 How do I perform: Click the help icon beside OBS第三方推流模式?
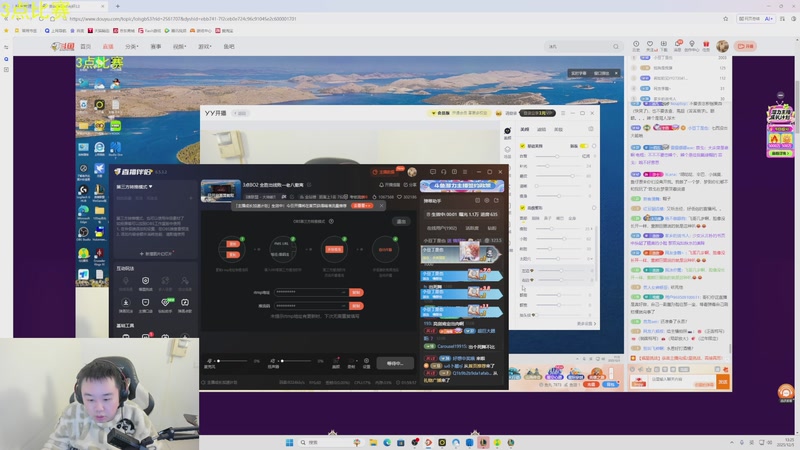pos(331,221)
